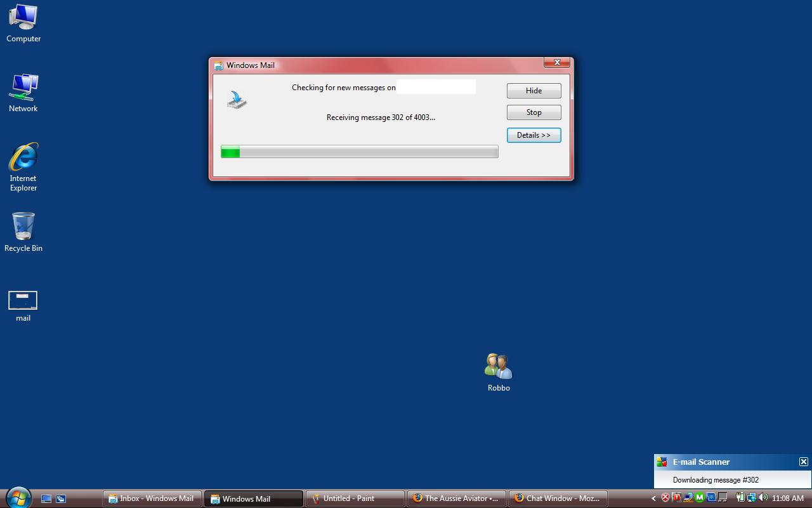Switch to Chat Window Mozilla taskbar button

[x=558, y=498]
